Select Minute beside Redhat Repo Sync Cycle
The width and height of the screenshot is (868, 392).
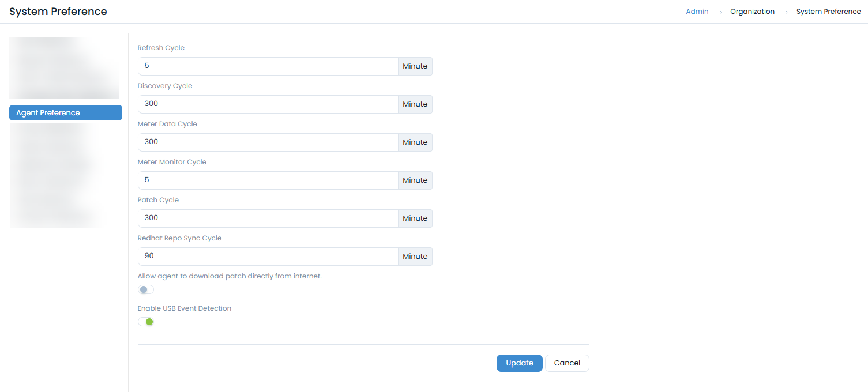coord(415,256)
